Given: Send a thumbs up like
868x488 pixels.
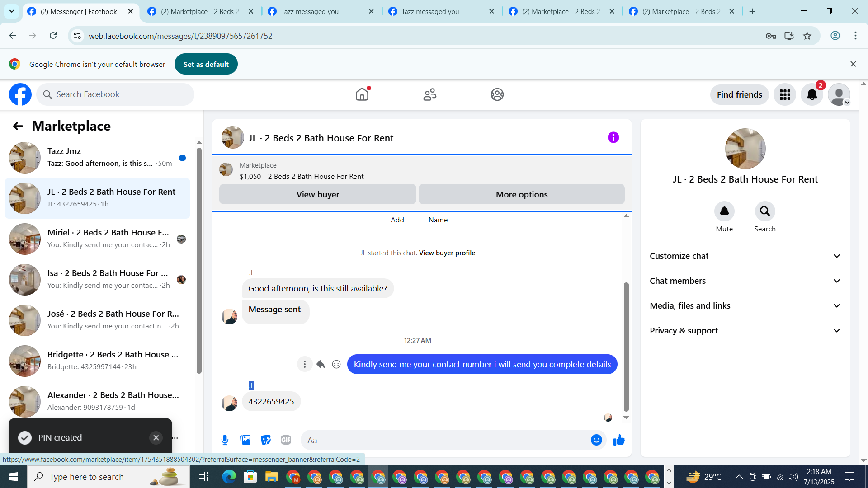Looking at the screenshot, I should point(619,440).
